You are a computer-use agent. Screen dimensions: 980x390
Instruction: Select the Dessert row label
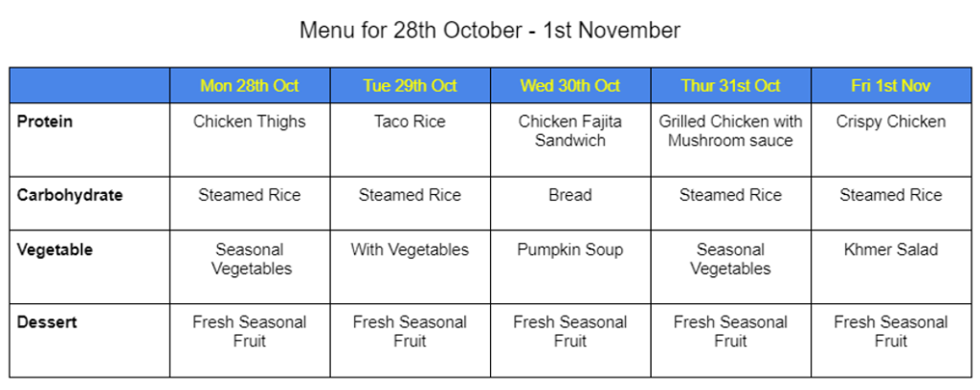46,322
